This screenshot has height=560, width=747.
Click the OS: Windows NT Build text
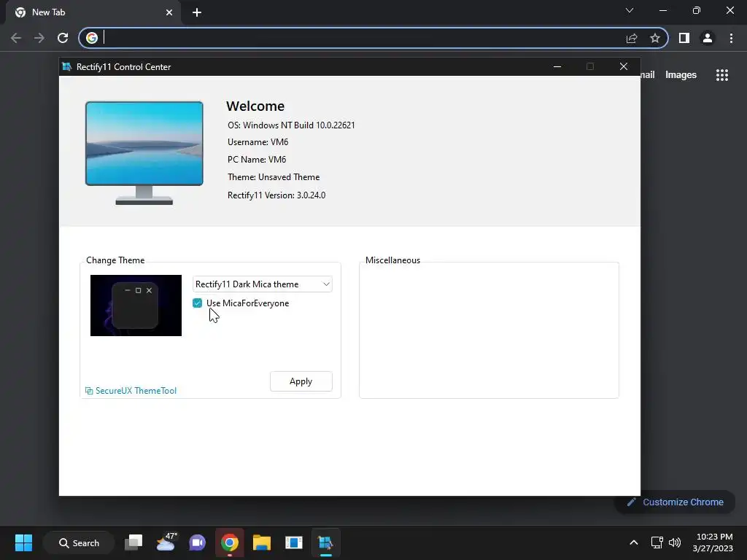tap(291, 125)
